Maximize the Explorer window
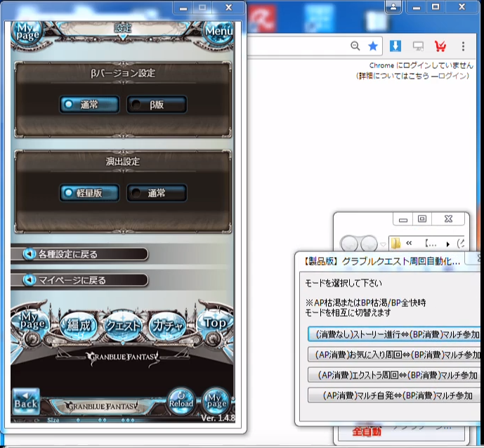This screenshot has width=484, height=448. (x=422, y=219)
